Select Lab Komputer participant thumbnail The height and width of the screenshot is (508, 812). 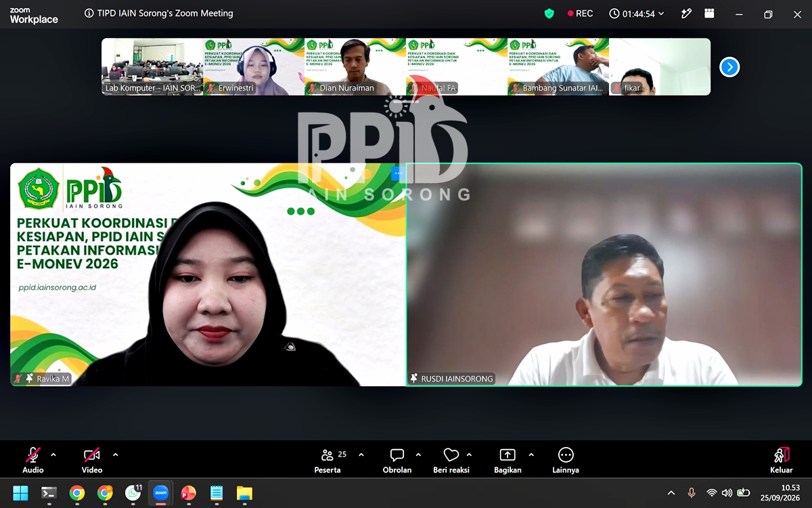[x=152, y=66]
